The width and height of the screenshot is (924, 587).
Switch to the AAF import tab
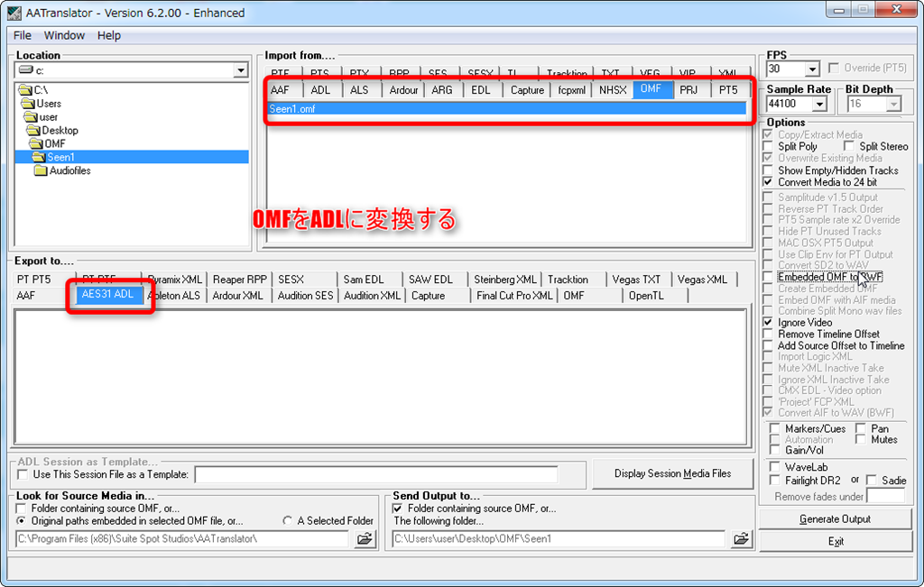(x=281, y=90)
